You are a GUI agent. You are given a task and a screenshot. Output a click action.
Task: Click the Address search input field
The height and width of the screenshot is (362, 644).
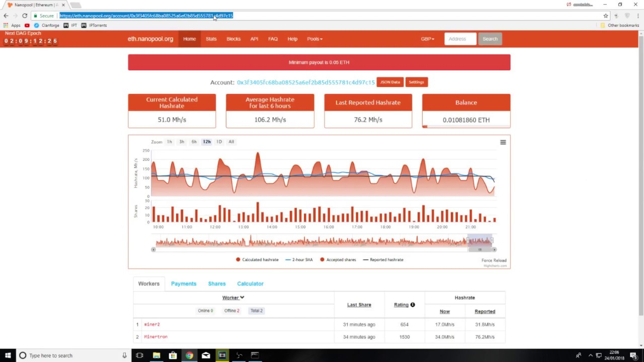coord(460,39)
